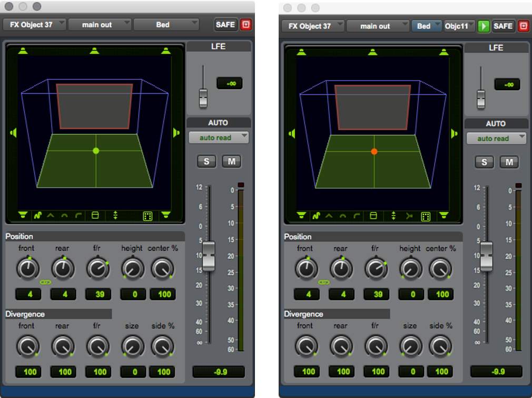Click the green object enable arrow button
The width and height of the screenshot is (532, 398).
tap(483, 26)
